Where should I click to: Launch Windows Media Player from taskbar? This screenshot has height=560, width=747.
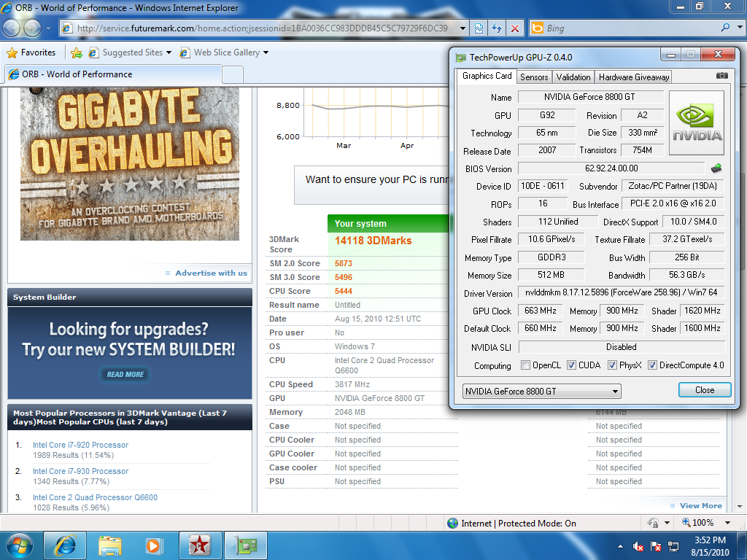tap(153, 545)
